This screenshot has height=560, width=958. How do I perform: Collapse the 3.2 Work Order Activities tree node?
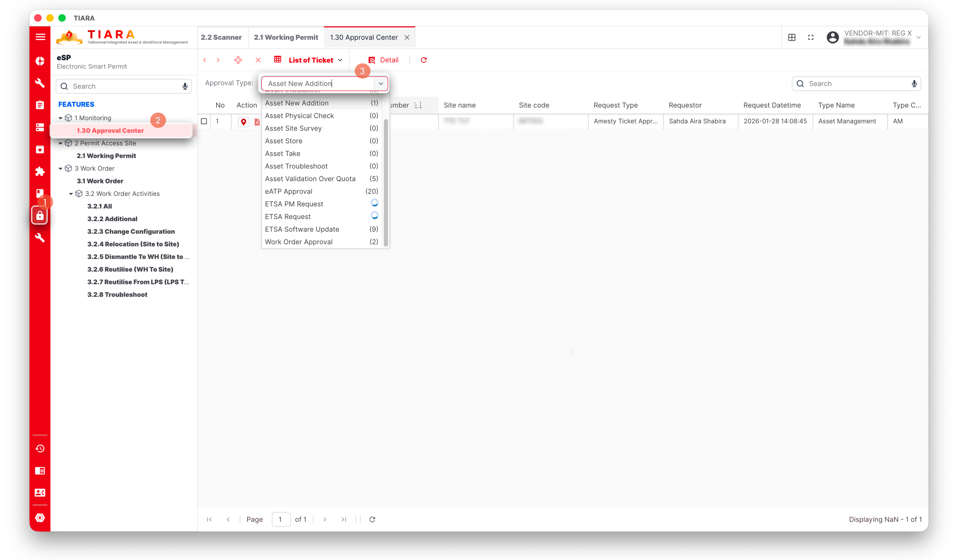point(71,194)
